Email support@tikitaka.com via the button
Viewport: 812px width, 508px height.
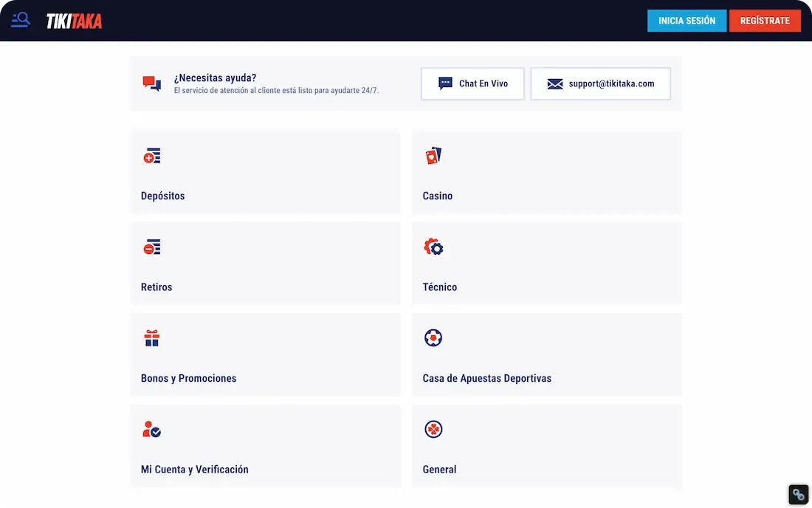click(600, 83)
